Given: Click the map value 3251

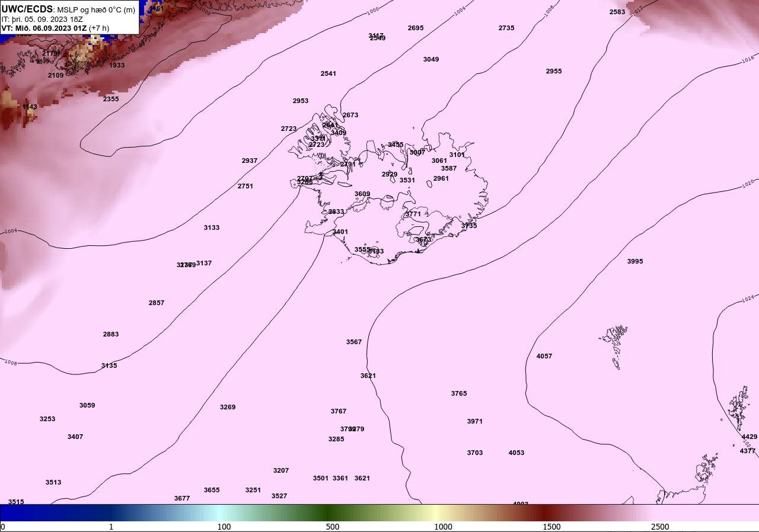Looking at the screenshot, I should coord(253,490).
